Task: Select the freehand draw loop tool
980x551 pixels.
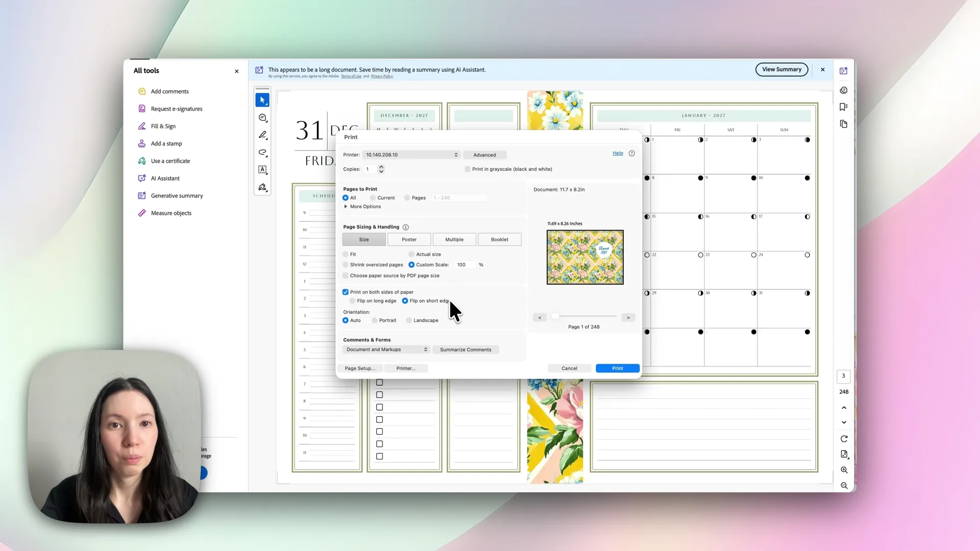Action: pyautogui.click(x=262, y=153)
